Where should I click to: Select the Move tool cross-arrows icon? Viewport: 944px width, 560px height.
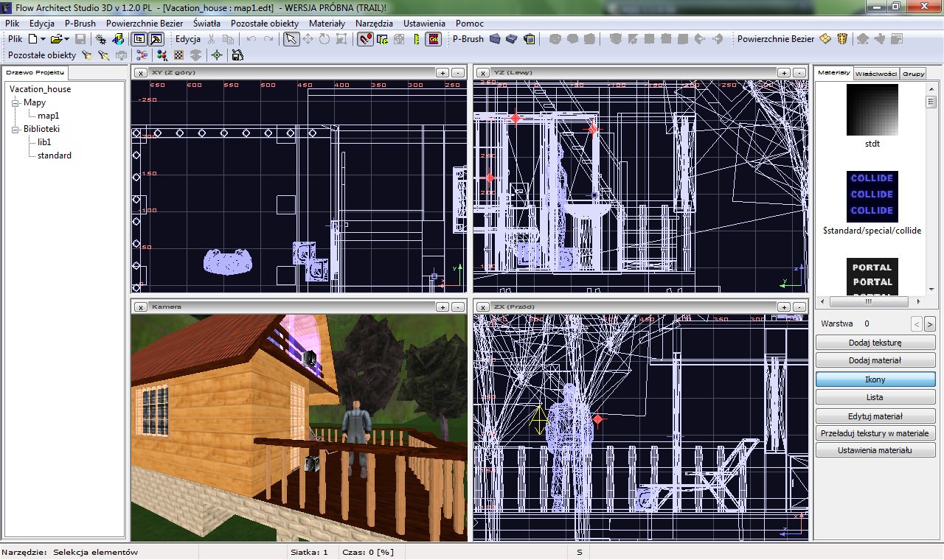[x=308, y=39]
